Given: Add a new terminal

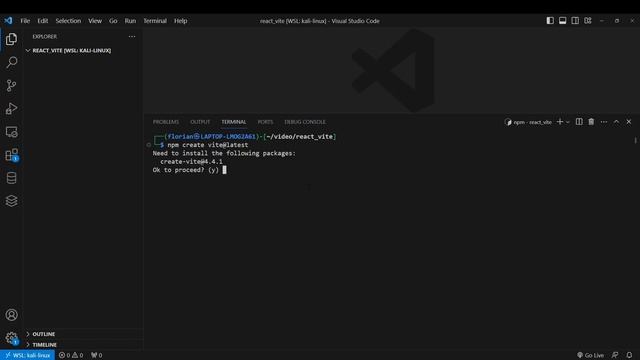Looking at the screenshot, I should 560,122.
